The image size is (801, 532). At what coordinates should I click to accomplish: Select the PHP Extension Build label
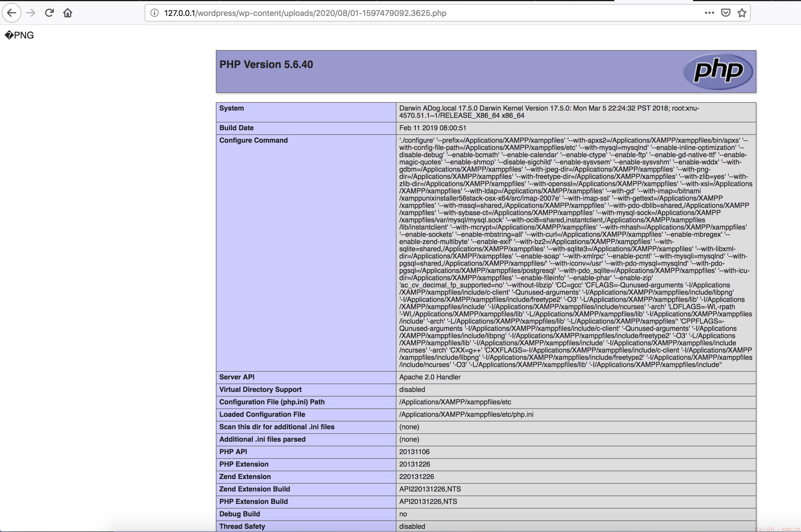[x=254, y=502]
